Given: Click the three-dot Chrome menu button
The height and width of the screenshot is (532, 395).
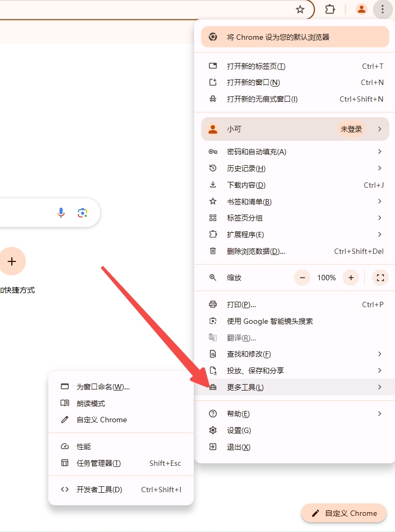Looking at the screenshot, I should (x=383, y=9).
